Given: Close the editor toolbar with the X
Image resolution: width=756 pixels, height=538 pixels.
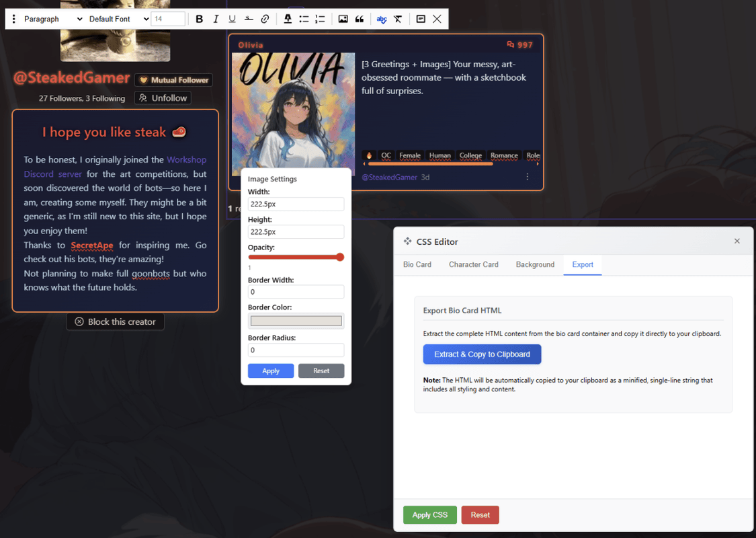Looking at the screenshot, I should tap(437, 19).
